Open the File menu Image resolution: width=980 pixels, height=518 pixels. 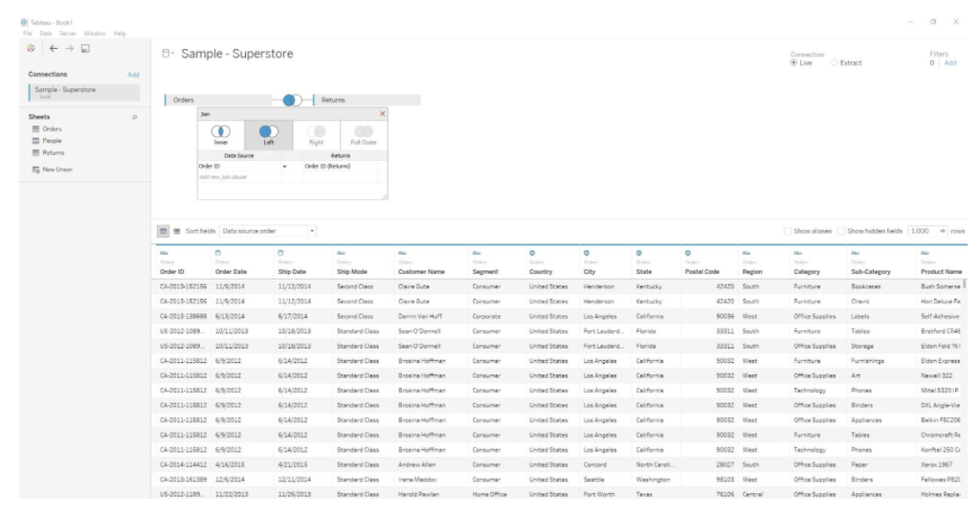click(27, 34)
